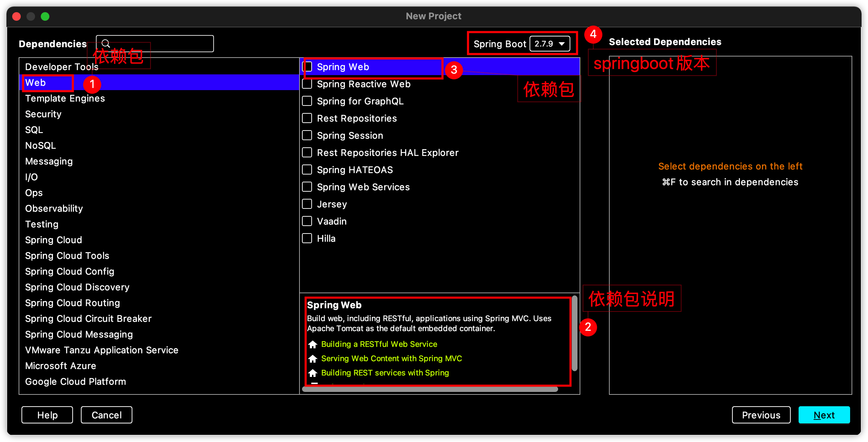Select the Ops category
This screenshot has height=442, width=868.
coord(159,193)
